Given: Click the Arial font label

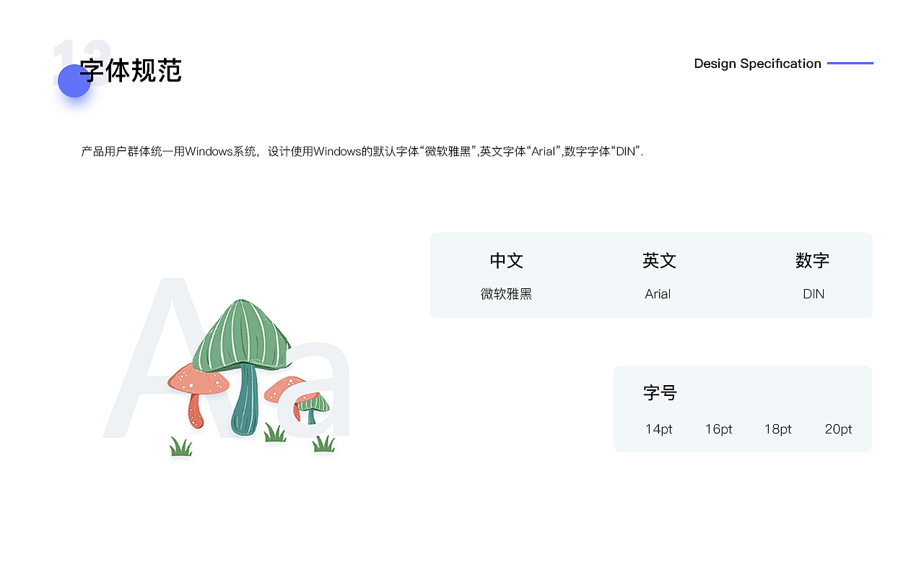Looking at the screenshot, I should click(x=658, y=294).
